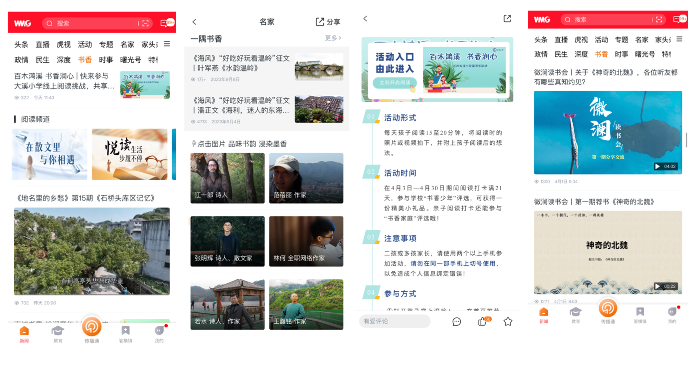This screenshot has width=699, height=378.
Task: Open the 若水 诗人、作家 portrait
Action: point(227,304)
